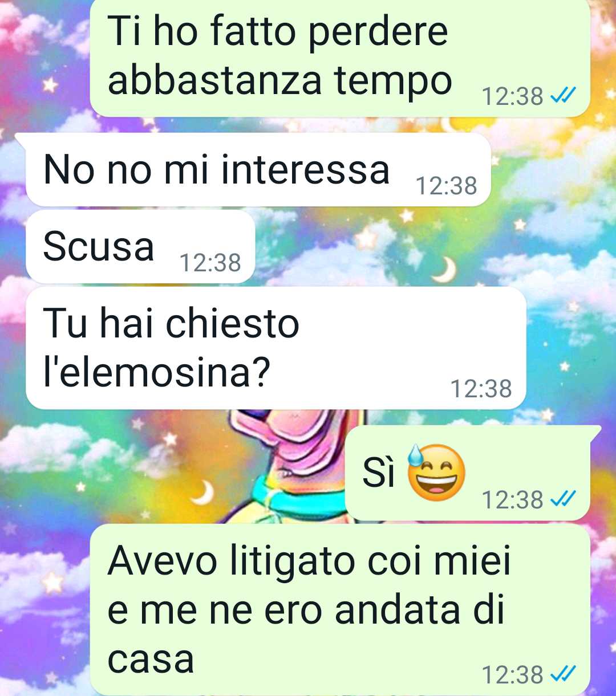Select the 'Avevo litigato coi miei' message
Screen dimensions: 616x696
click(x=340, y=610)
